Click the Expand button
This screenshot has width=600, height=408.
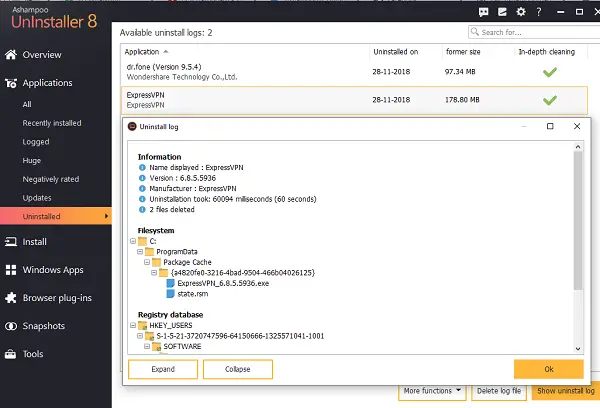pyautogui.click(x=163, y=369)
